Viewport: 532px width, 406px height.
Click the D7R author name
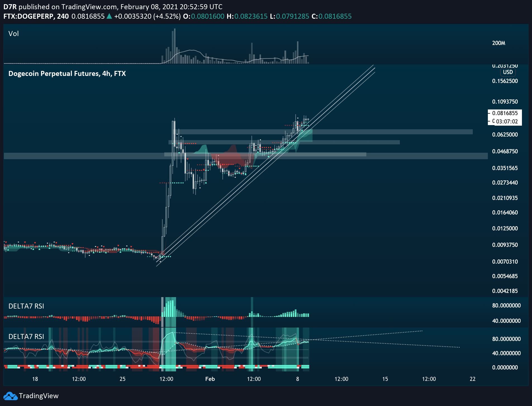10,7
